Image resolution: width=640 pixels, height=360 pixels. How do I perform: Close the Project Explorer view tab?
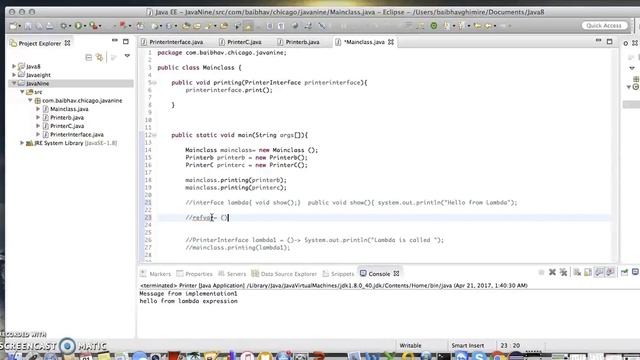[x=67, y=43]
